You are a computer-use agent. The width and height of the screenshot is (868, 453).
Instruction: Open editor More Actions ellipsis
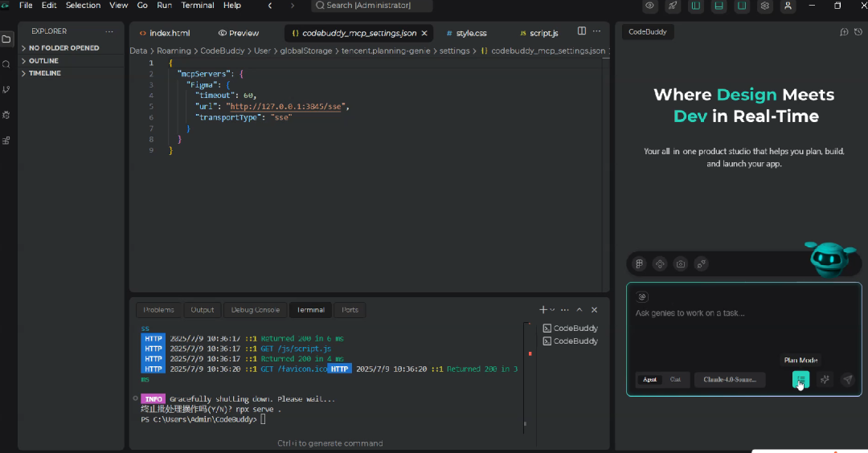pyautogui.click(x=596, y=31)
